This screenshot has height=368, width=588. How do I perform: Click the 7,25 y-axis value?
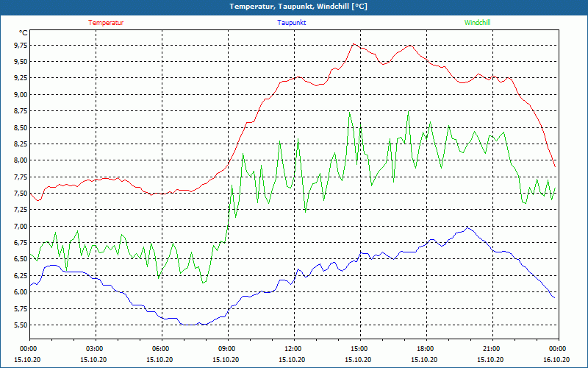tap(21, 210)
